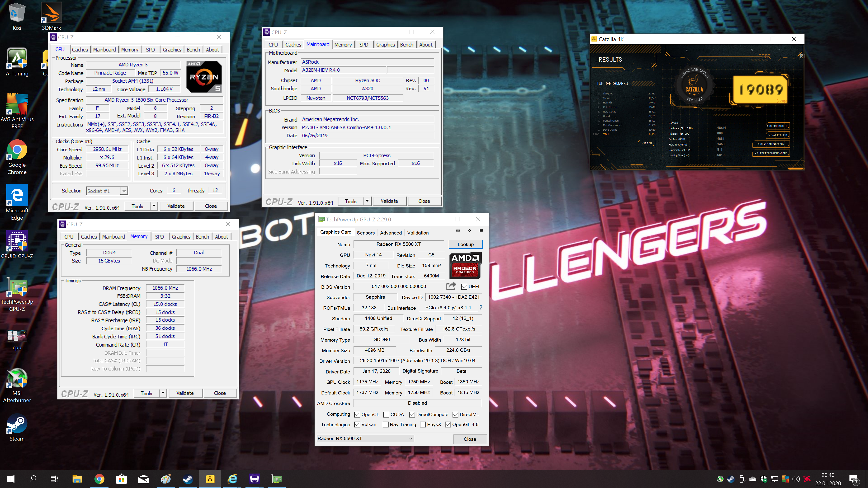868x488 pixels.
Task: Export GPU BIOS using share arrow icon
Action: [451, 286]
